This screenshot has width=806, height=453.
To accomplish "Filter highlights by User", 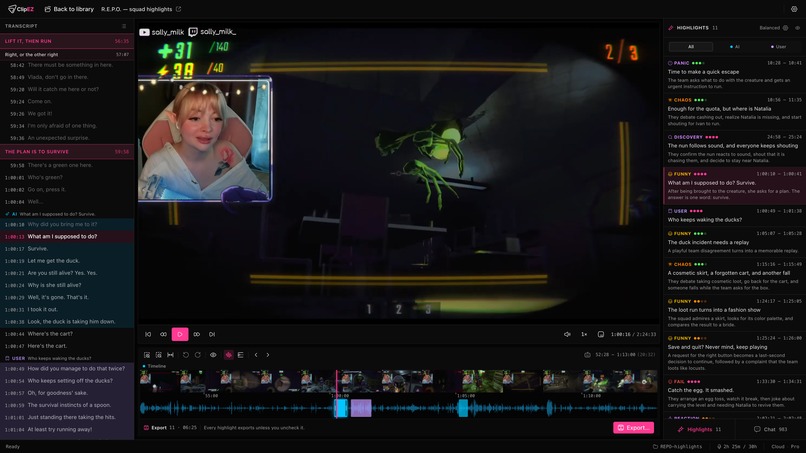I will click(778, 47).
